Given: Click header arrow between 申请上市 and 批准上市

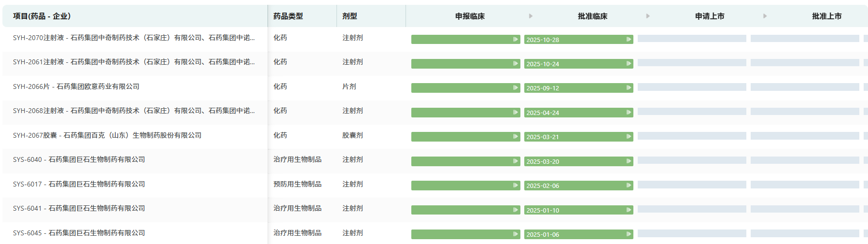Looking at the screenshot, I should pyautogui.click(x=765, y=16).
